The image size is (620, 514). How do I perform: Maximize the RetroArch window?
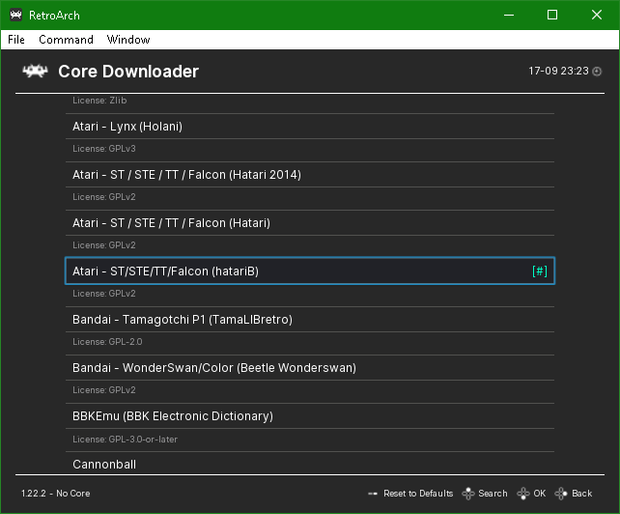[x=552, y=15]
